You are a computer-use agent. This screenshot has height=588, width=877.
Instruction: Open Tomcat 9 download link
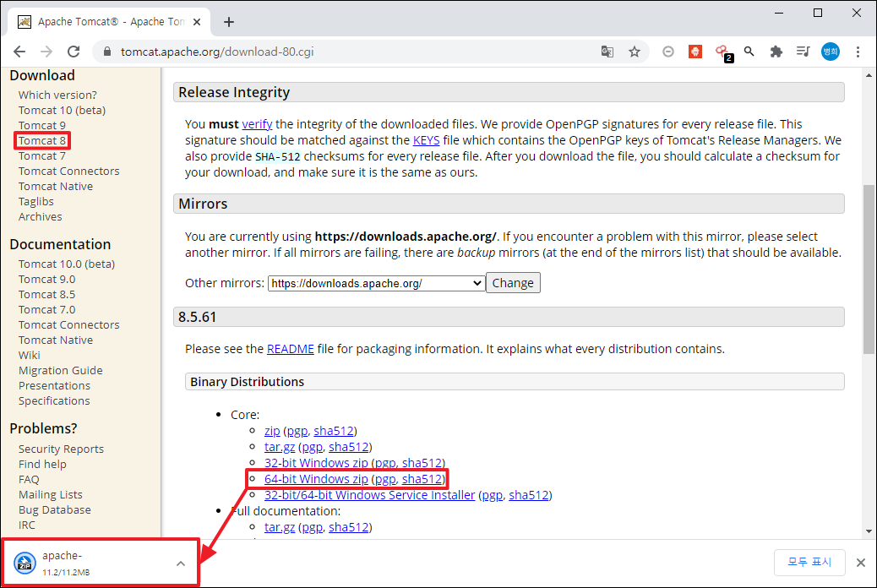pyautogui.click(x=42, y=125)
